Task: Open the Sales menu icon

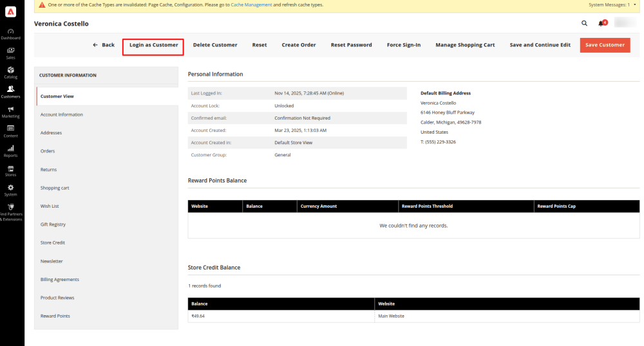Action: (x=11, y=51)
